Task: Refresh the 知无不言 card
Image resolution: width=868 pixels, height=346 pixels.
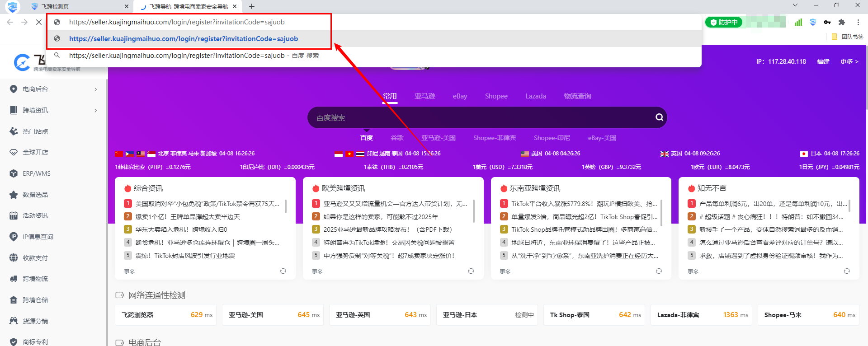Action: click(x=847, y=271)
